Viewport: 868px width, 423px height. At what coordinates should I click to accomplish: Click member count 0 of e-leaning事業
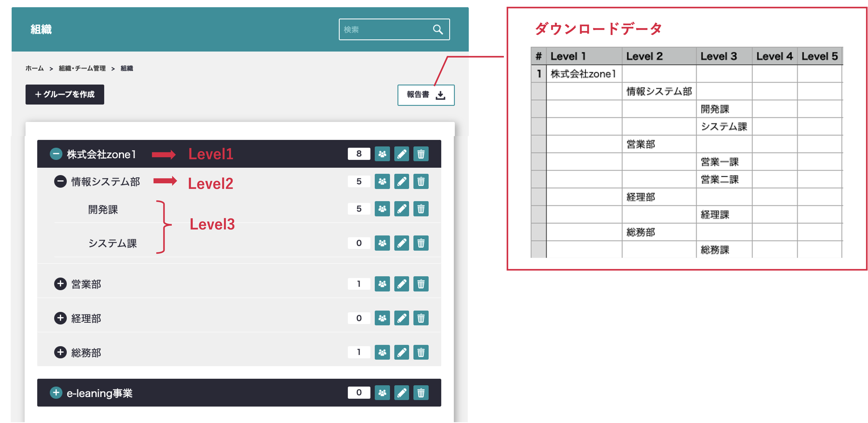click(359, 392)
